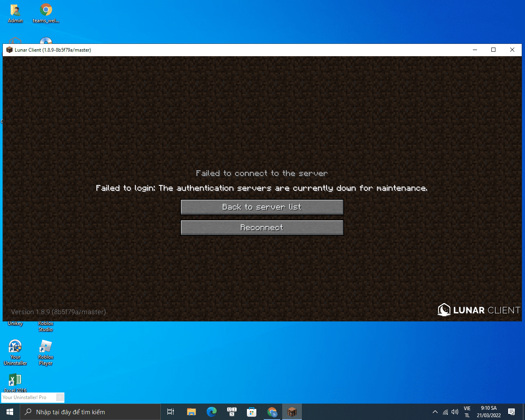Launch Microsoft Edge from the taskbar
This screenshot has width=525, height=420.
tap(211, 412)
